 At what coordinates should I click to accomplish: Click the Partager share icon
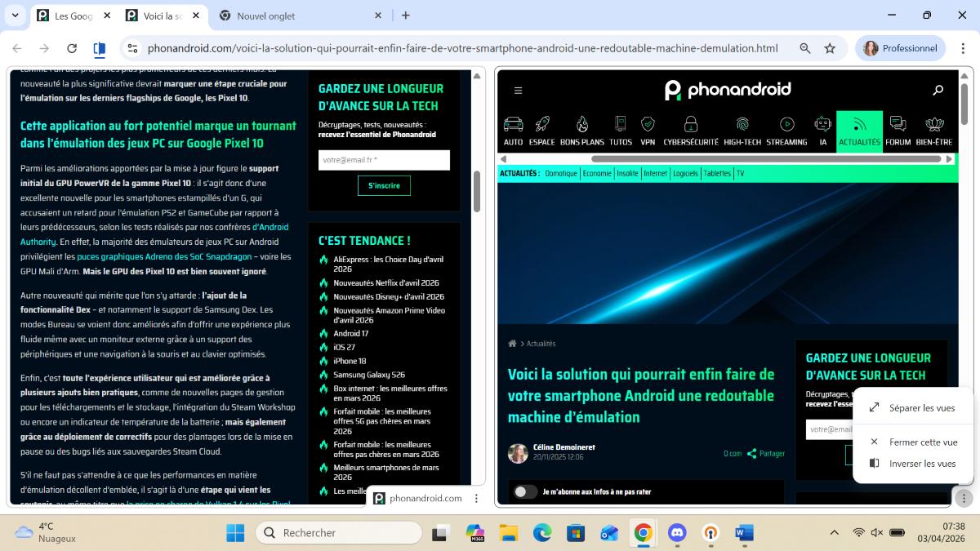[752, 453]
